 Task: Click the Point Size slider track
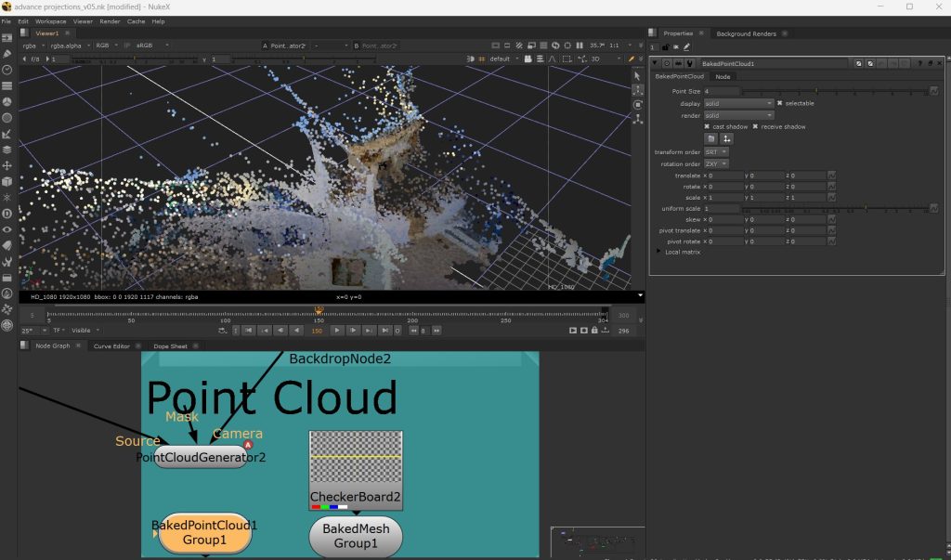coord(836,91)
